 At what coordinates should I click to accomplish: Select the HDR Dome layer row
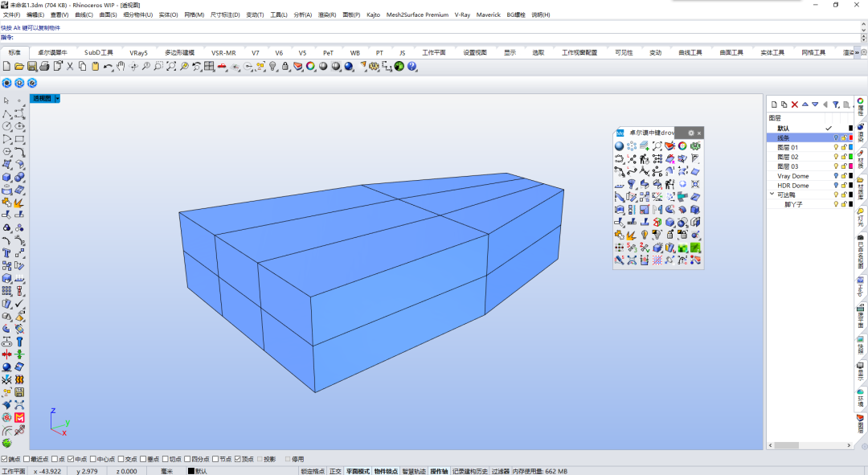click(x=810, y=186)
